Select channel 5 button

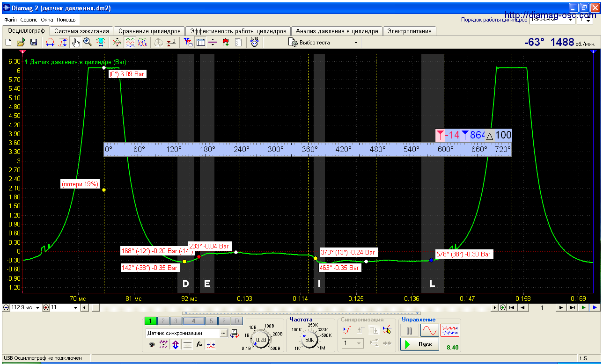211,321
